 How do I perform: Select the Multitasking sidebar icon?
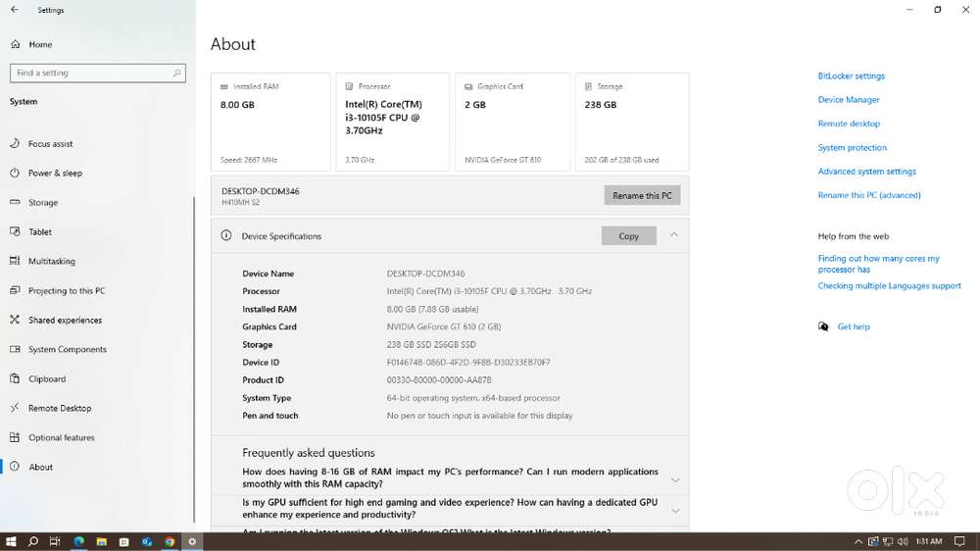point(15,262)
